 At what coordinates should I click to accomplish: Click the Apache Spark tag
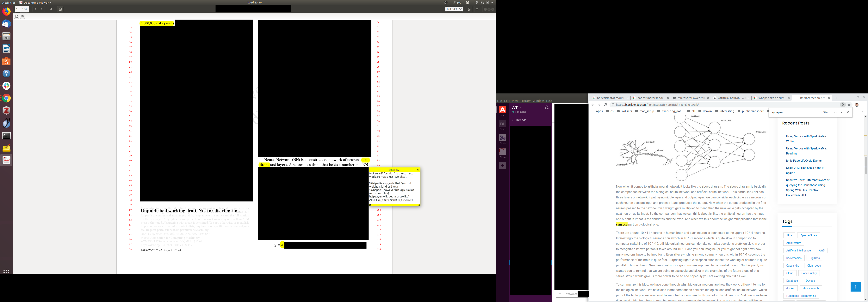pyautogui.click(x=808, y=235)
